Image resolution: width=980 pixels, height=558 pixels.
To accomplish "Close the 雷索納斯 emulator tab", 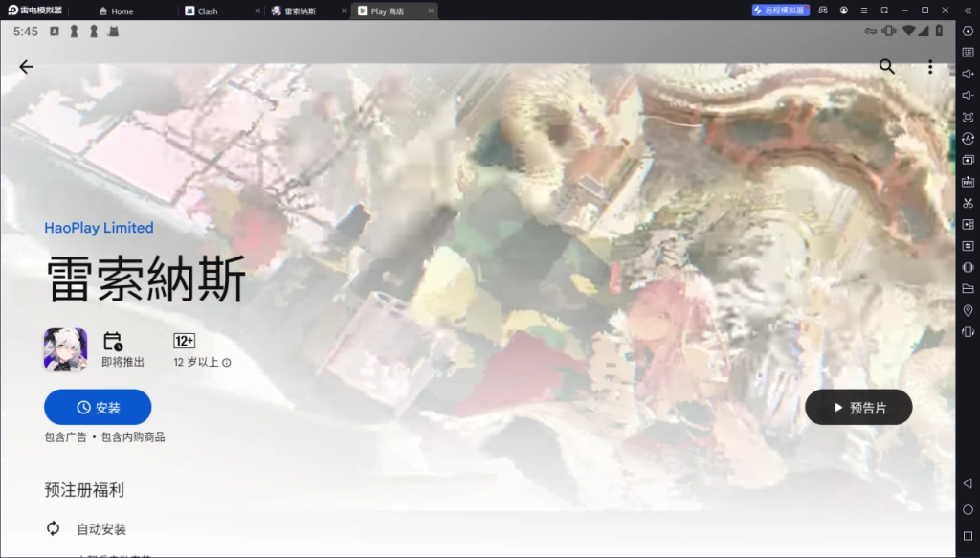I will coord(344,11).
